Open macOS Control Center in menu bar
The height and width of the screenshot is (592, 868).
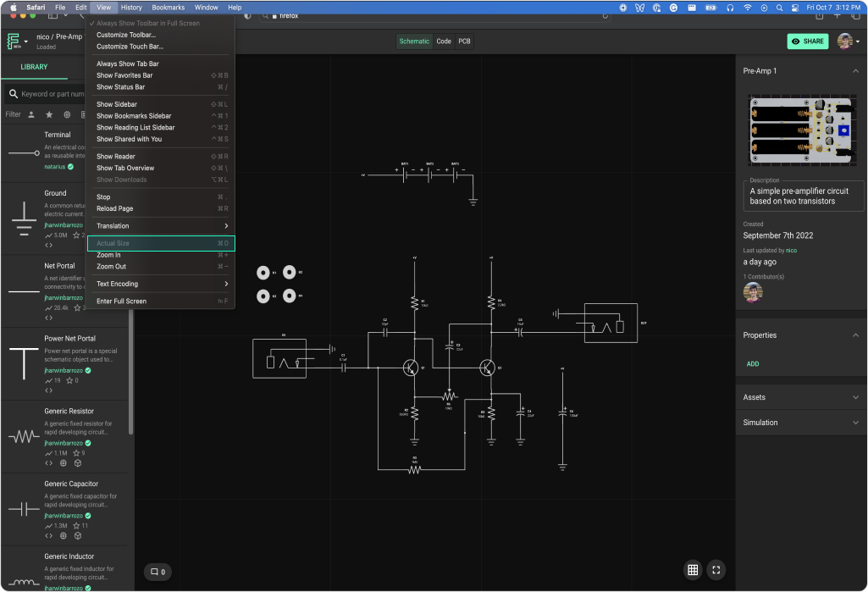(x=793, y=8)
